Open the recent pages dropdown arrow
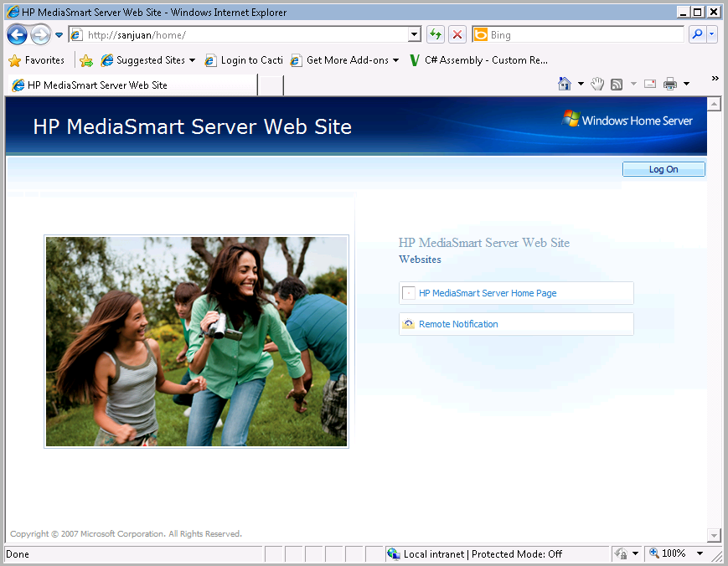The width and height of the screenshot is (728, 566). point(59,35)
